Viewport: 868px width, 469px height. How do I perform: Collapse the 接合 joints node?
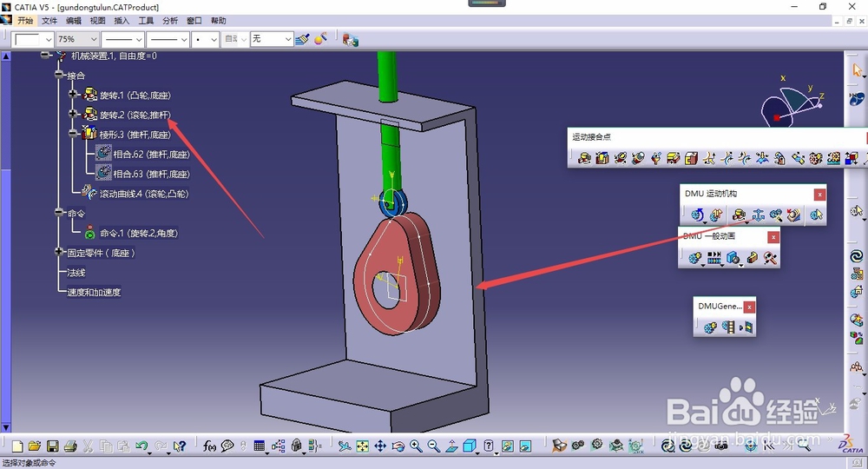tap(59, 74)
